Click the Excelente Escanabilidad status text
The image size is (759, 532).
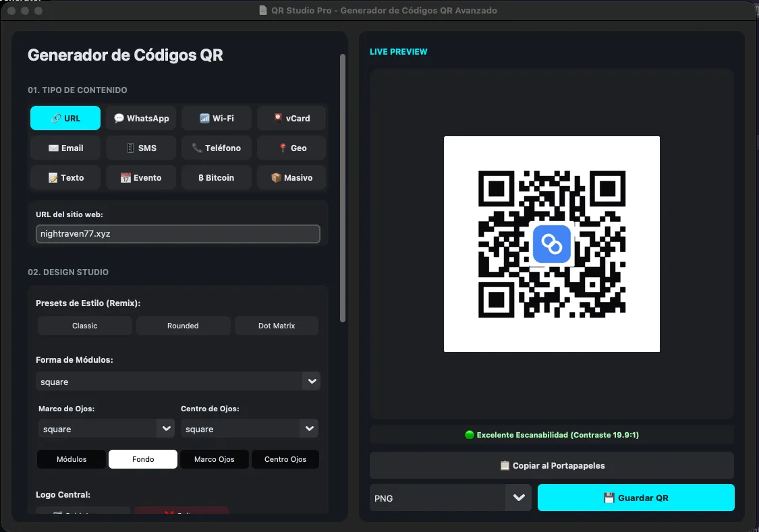[552, 435]
